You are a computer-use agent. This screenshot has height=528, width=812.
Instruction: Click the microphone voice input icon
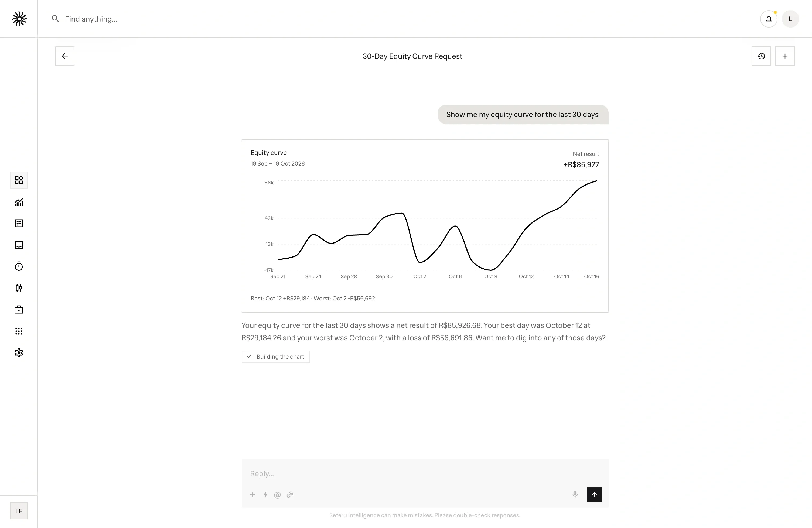(575, 495)
